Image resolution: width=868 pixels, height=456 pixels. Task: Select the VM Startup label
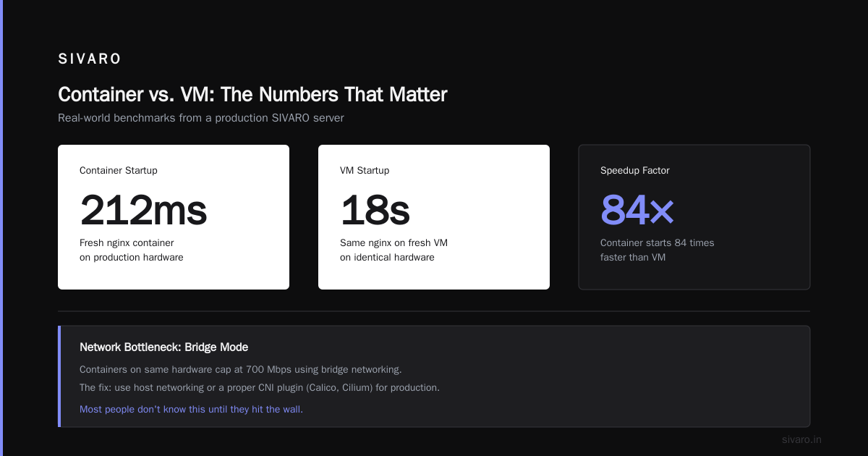click(x=365, y=171)
